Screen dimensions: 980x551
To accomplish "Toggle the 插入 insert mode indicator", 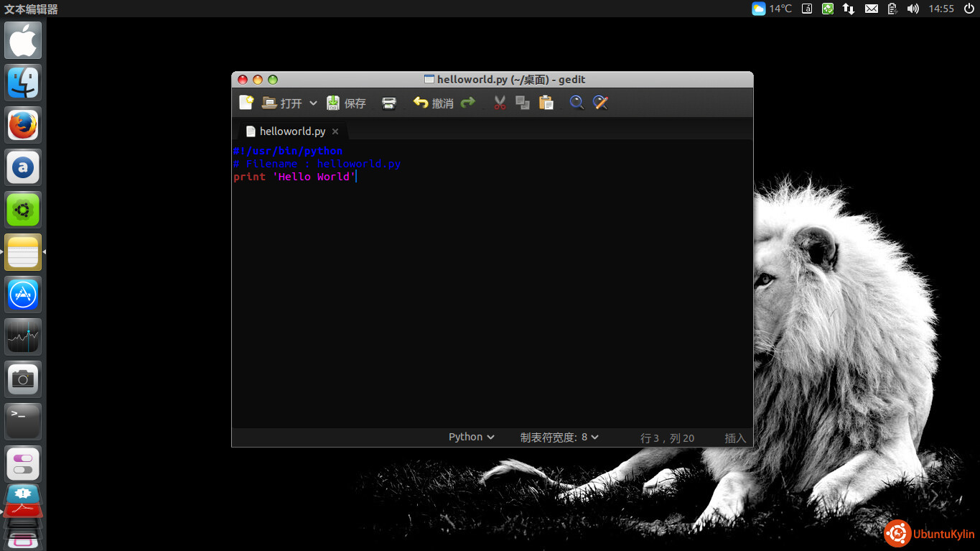I will point(735,437).
